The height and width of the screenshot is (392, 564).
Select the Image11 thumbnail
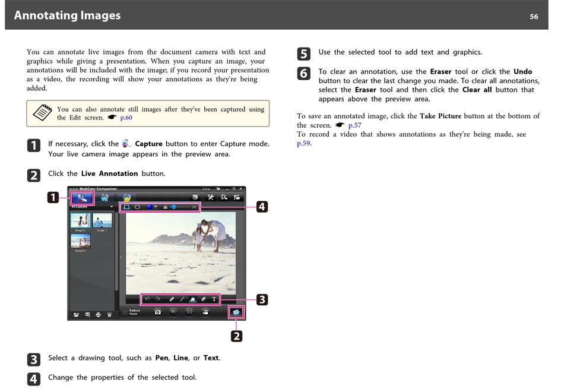coord(102,220)
